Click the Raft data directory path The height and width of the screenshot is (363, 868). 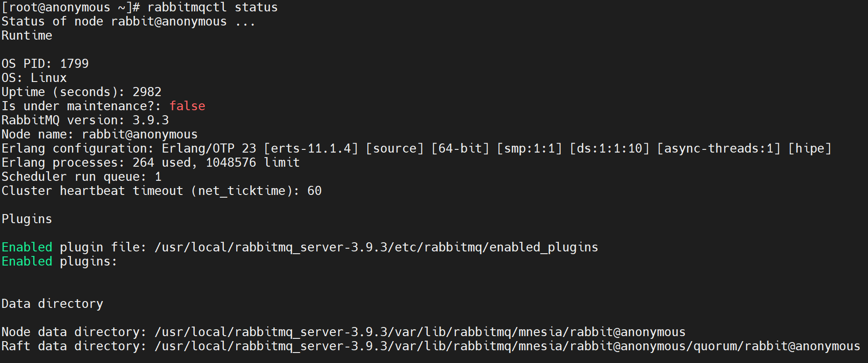(x=507, y=346)
